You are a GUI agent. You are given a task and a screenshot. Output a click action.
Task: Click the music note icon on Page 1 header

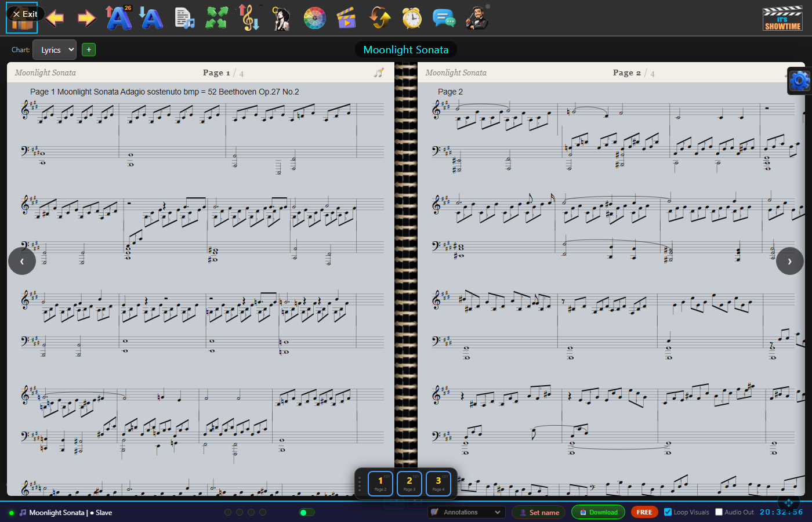click(x=379, y=72)
